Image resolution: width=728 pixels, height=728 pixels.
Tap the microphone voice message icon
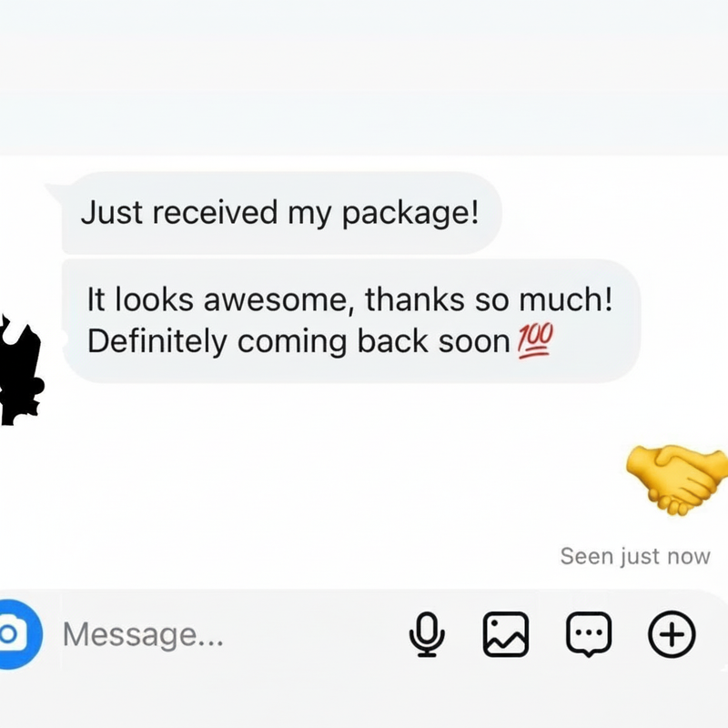427,634
